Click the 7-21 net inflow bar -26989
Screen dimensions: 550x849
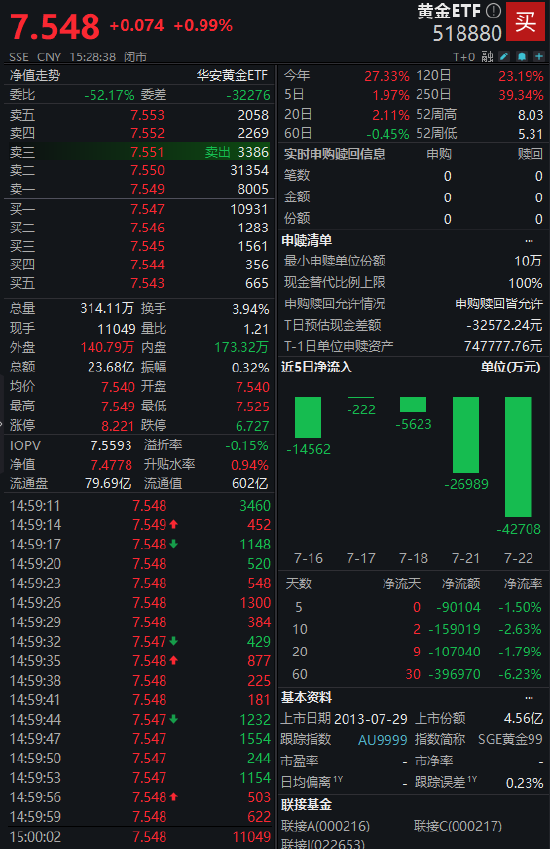click(x=466, y=435)
